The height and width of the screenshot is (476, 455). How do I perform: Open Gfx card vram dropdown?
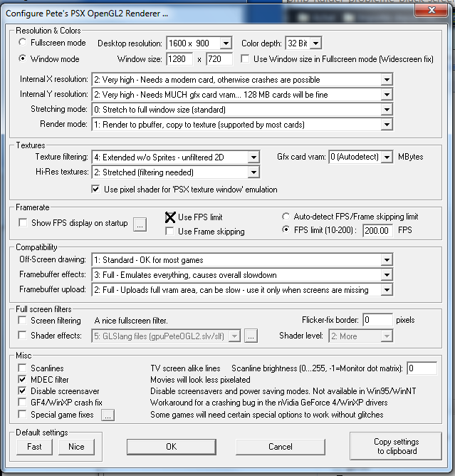pyautogui.click(x=361, y=157)
